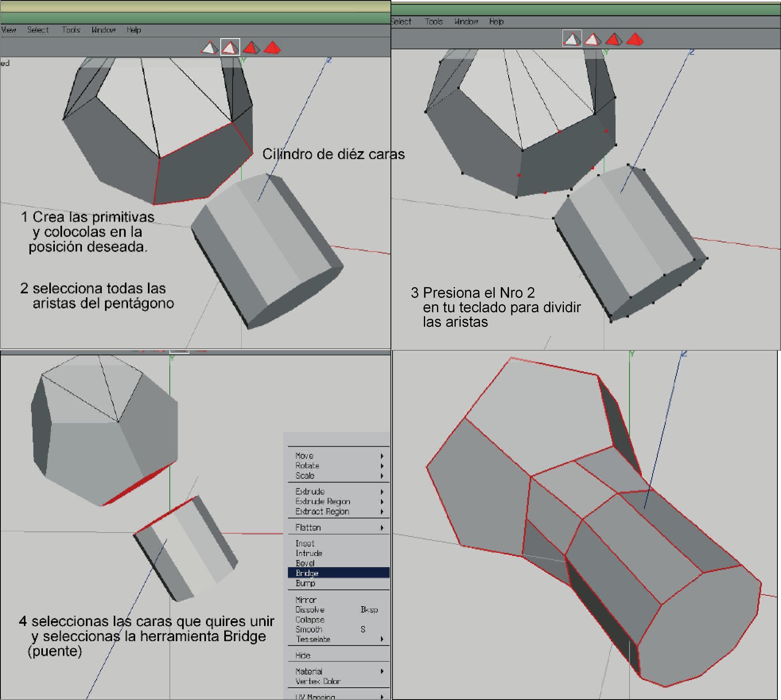
Task: Open the Tools menu in left window
Action: pyautogui.click(x=71, y=30)
